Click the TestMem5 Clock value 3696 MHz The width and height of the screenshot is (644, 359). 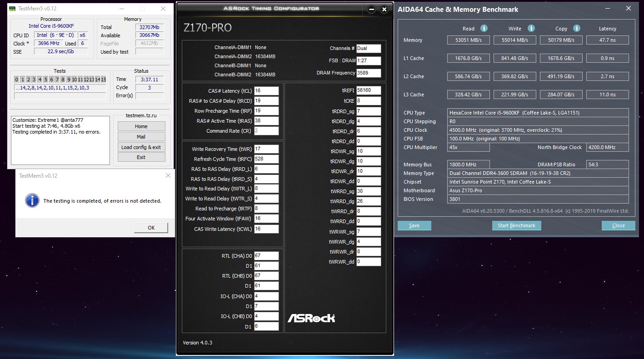[x=49, y=44]
